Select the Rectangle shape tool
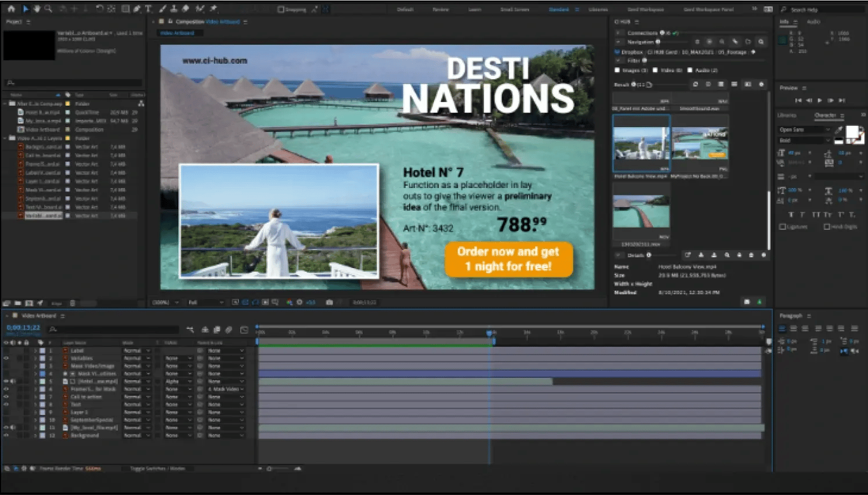 coord(125,9)
